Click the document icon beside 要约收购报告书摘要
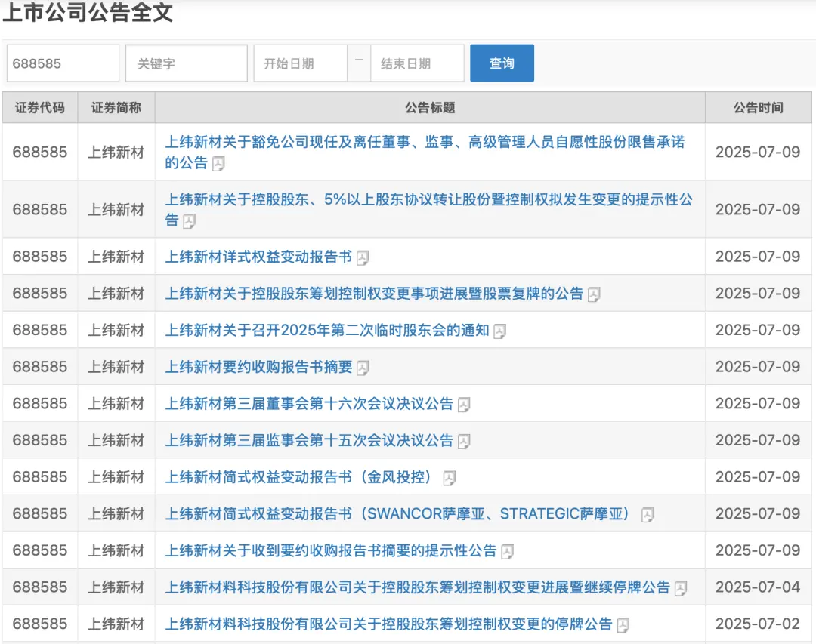The image size is (816, 644). [363, 368]
